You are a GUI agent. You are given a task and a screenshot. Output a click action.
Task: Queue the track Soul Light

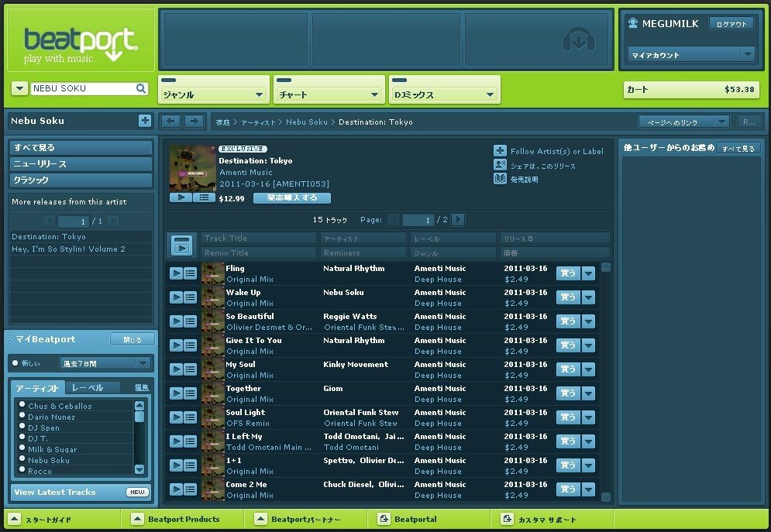[x=191, y=417]
